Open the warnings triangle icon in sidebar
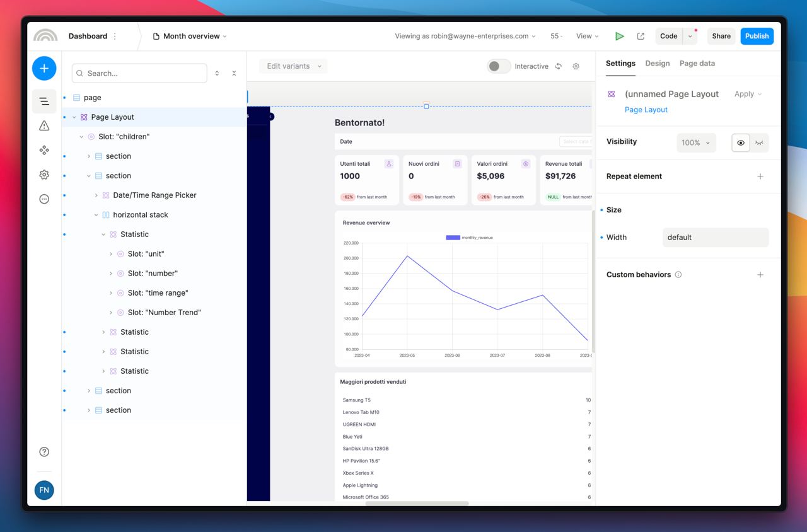This screenshot has height=532, width=807. click(x=44, y=125)
